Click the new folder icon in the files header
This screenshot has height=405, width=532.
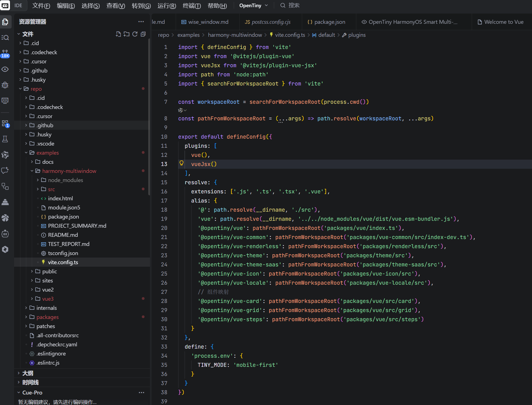[126, 34]
